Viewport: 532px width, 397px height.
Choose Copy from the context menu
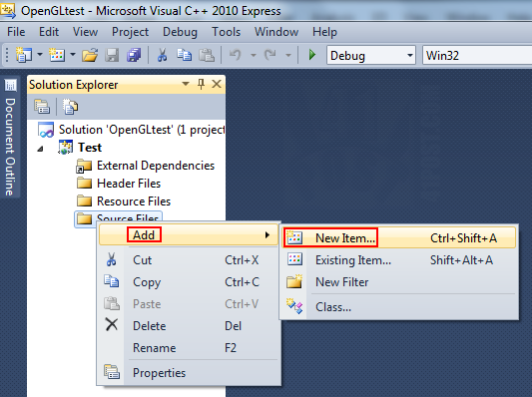[189, 282]
